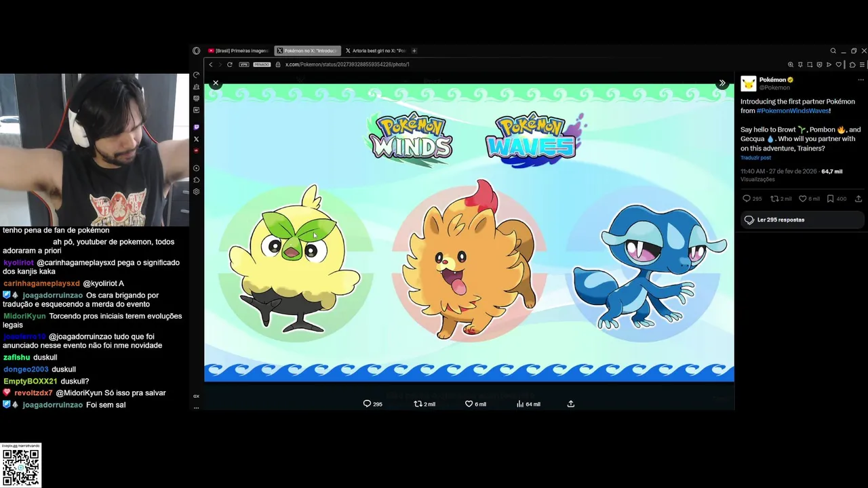Click the x.com/Pokemon address bar URL
This screenshot has height=488, width=868.
pyautogui.click(x=347, y=64)
